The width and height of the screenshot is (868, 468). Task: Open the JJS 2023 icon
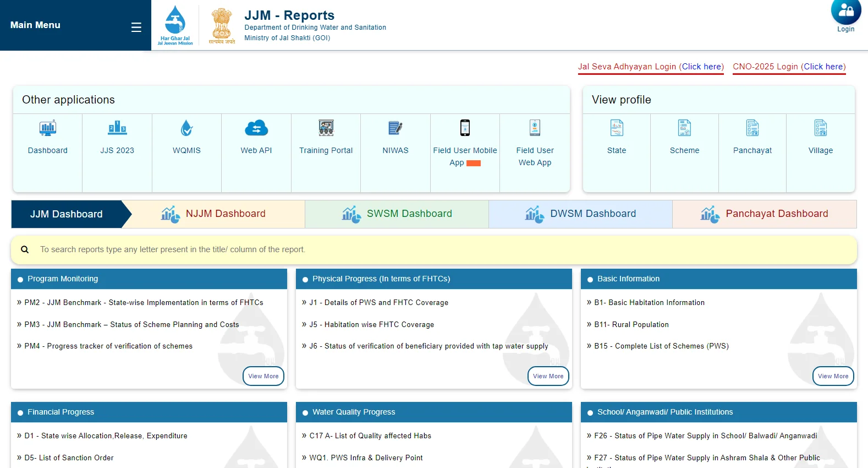point(117,128)
